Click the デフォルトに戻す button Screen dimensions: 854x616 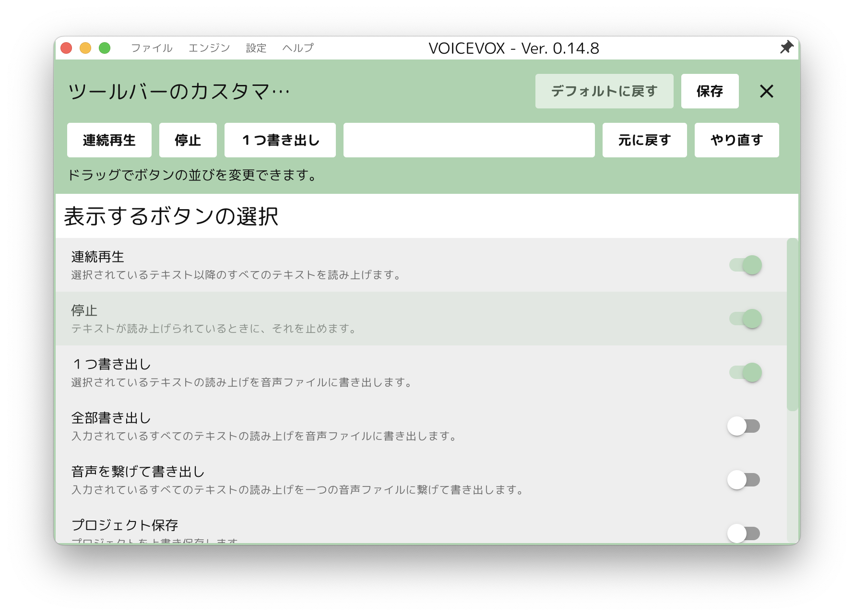pyautogui.click(x=605, y=91)
